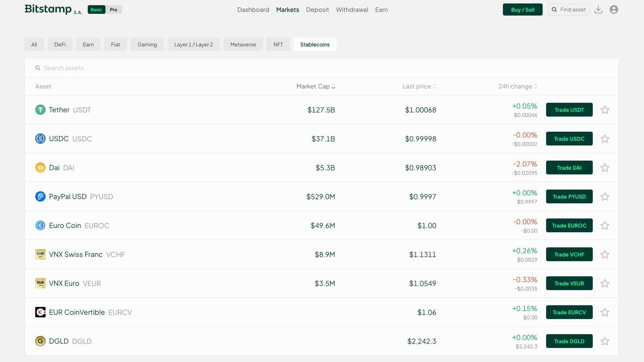Click the DGLD gold coin icon

coord(40,341)
